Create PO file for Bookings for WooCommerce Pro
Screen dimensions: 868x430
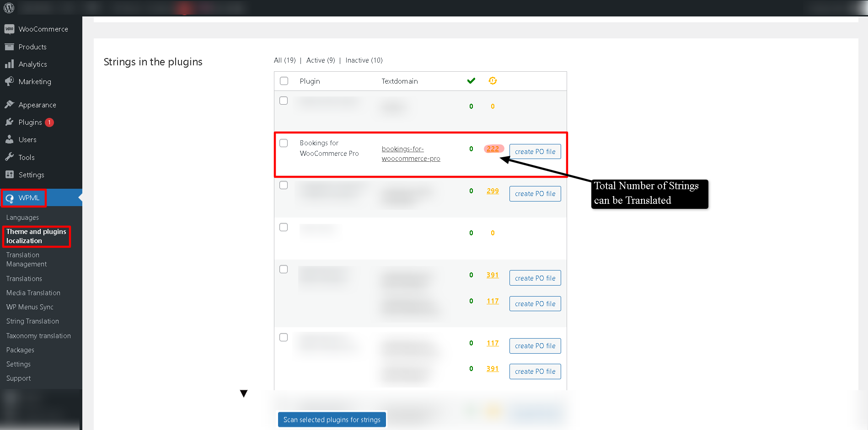[x=535, y=152]
